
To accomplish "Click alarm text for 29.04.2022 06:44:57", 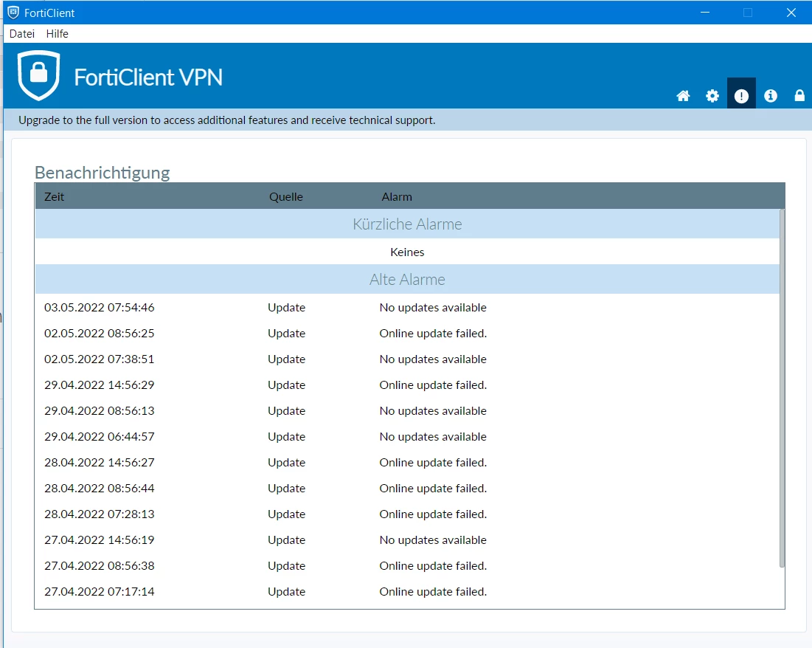I will pos(433,436).
